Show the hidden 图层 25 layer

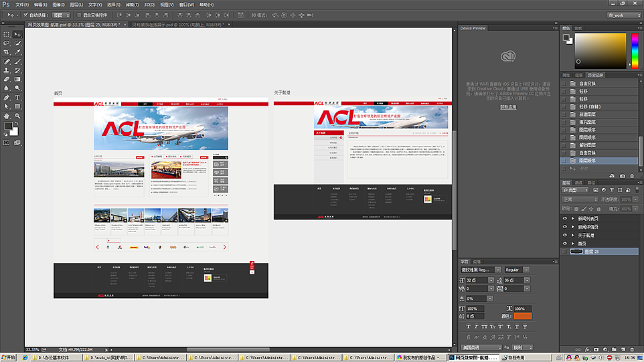pos(565,252)
